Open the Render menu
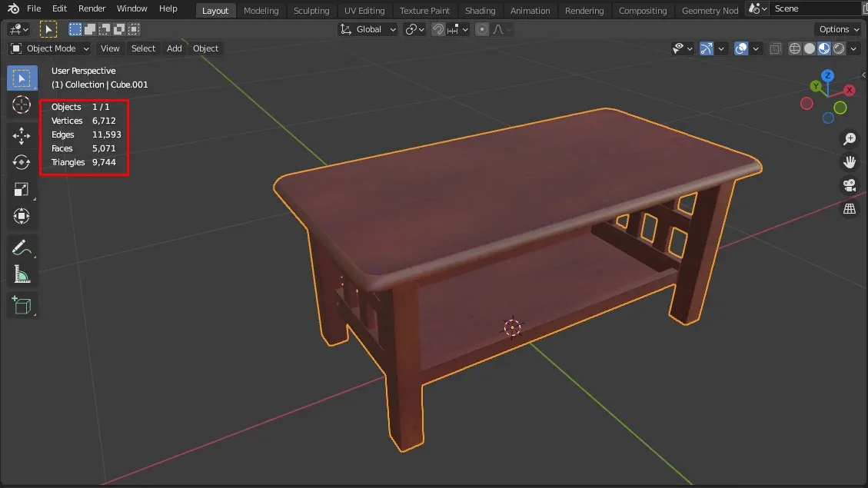The image size is (868, 488). tap(92, 9)
